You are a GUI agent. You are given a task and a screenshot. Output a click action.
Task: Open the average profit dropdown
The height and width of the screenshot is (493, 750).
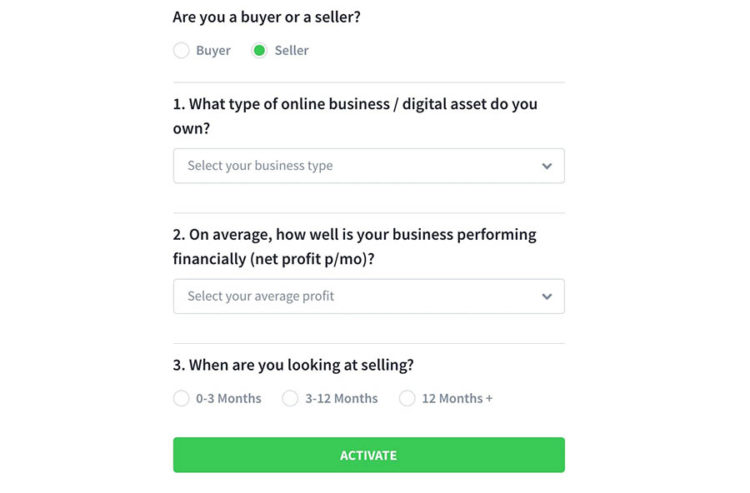[368, 296]
